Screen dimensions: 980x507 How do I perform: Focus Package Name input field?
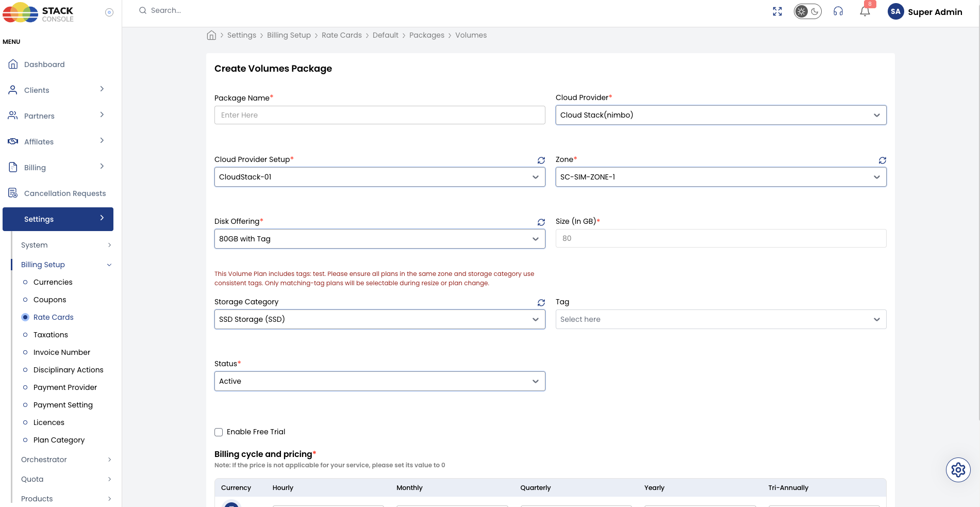[380, 115]
